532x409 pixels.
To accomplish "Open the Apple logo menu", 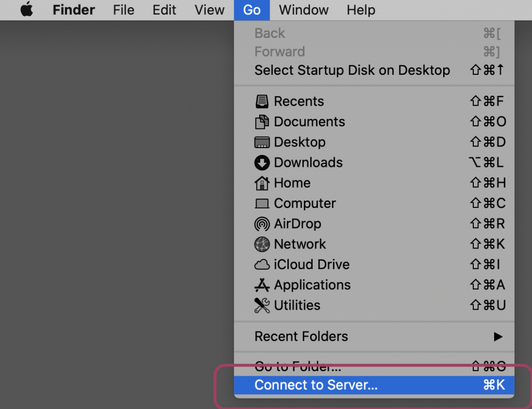I will click(27, 9).
